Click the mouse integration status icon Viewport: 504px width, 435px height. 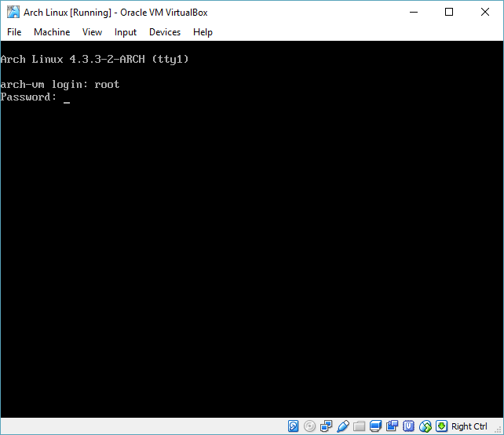point(425,426)
